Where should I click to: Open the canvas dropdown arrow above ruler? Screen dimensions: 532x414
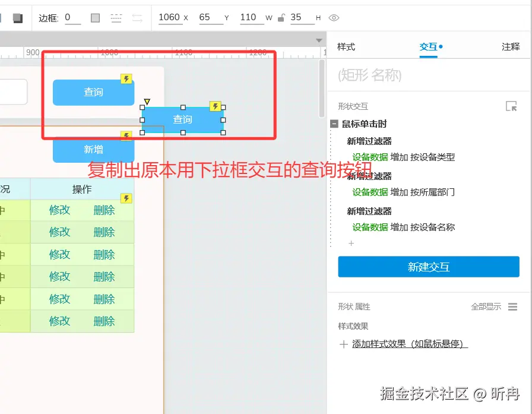(319, 40)
